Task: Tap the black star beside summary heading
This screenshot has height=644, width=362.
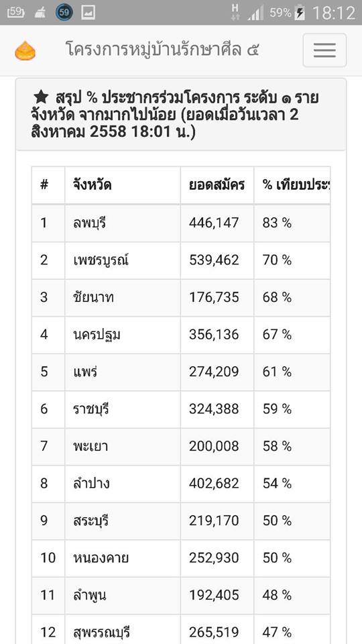Action: click(41, 98)
